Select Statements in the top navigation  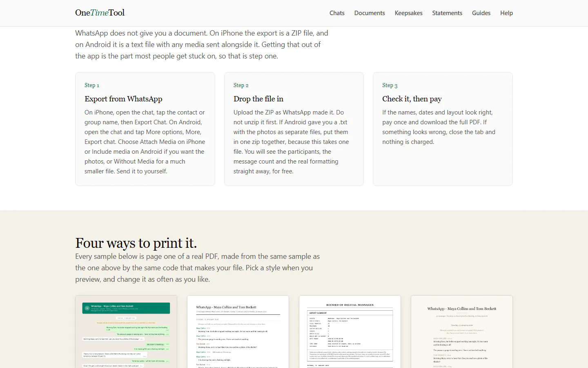point(447,13)
